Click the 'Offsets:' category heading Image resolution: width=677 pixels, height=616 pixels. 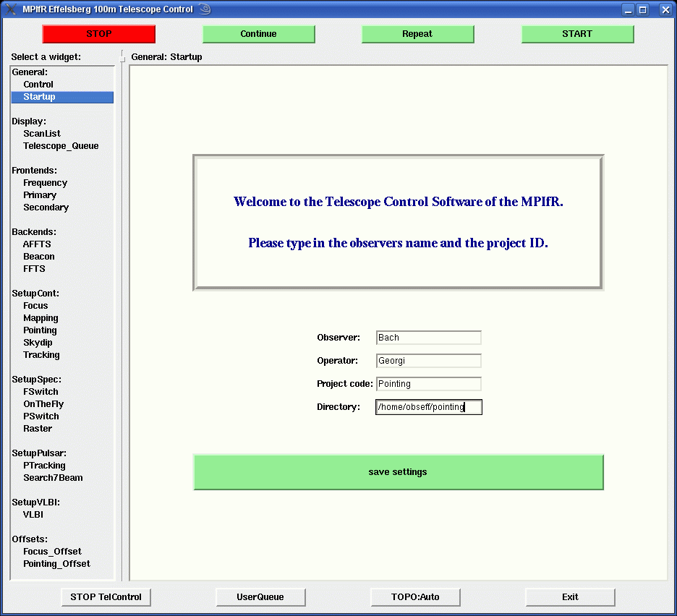(x=30, y=539)
